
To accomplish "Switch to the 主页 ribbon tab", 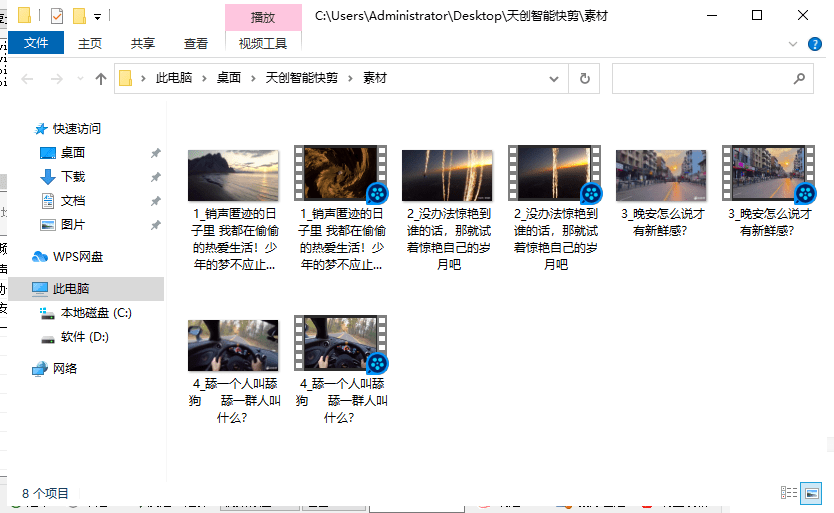I will pos(89,43).
